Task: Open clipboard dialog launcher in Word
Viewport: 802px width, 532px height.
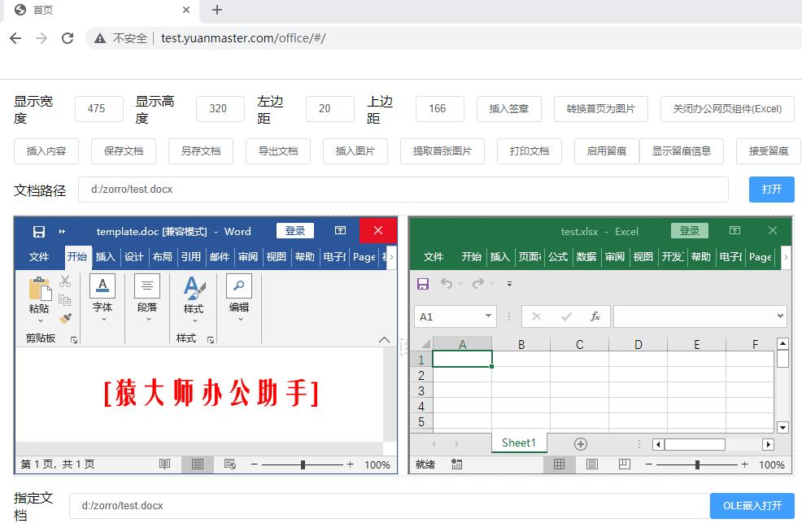Action: coord(74,340)
